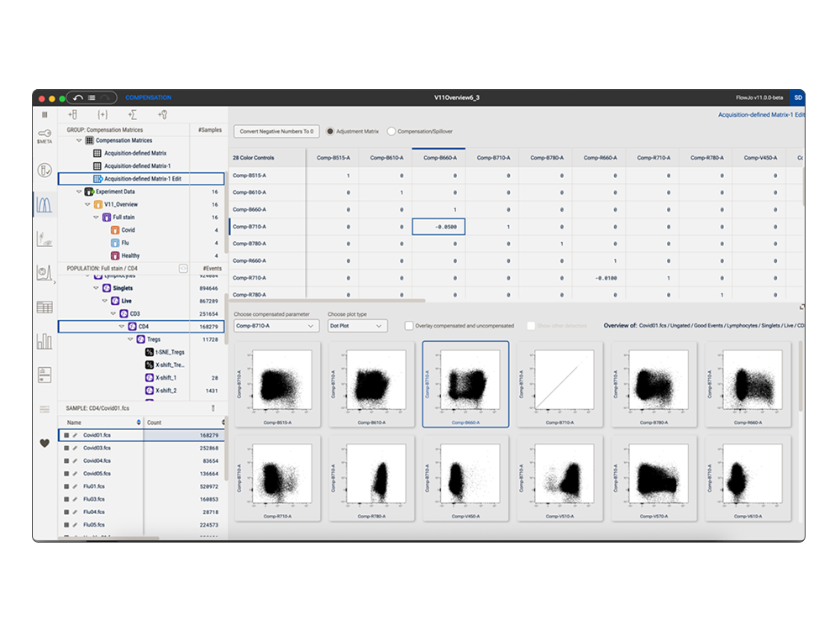Click the pin icon in the SAMPLE header
Image resolution: width=840 pixels, height=630 pixels.
213,408
